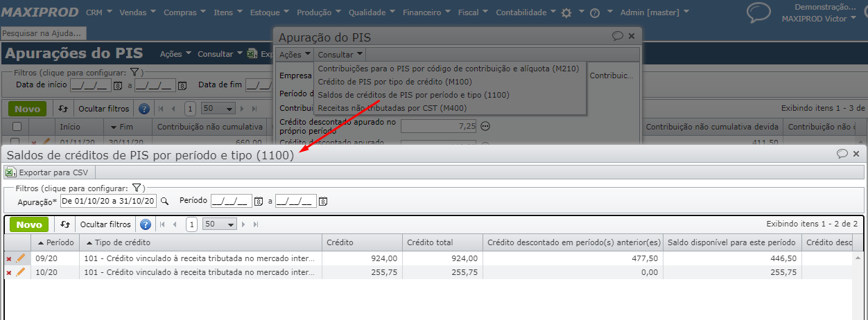Click MAXIPROD logo
The width and height of the screenshot is (868, 320).
click(40, 12)
